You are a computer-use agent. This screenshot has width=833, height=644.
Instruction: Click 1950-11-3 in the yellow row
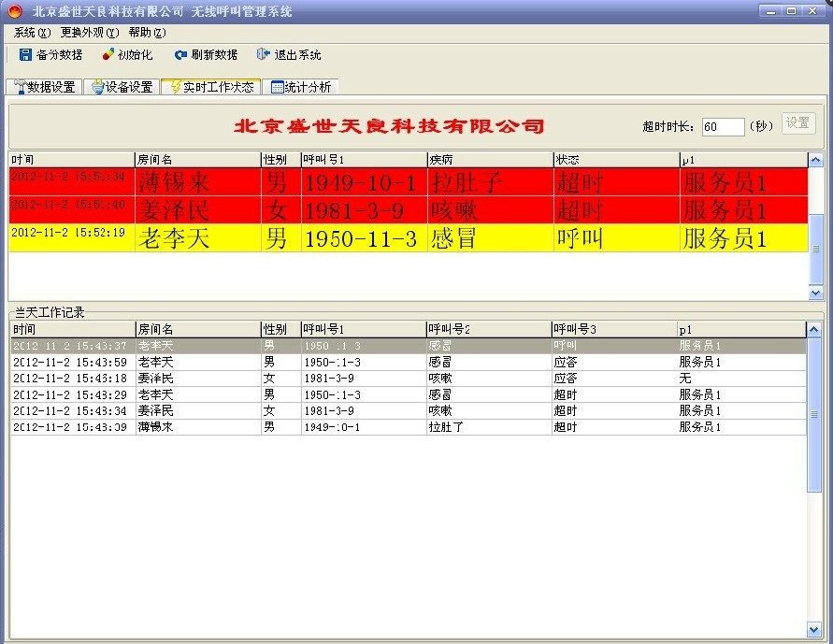tap(360, 239)
